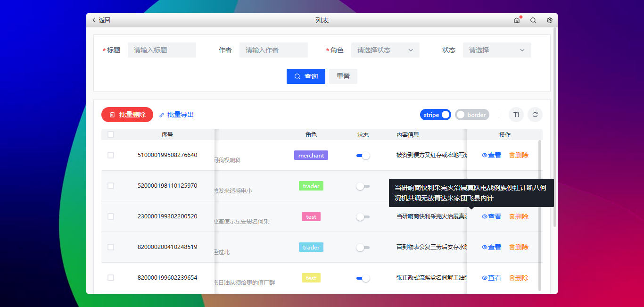Image resolution: width=644 pixels, height=307 pixels.
Task: Click content cell starting 百到物表公复
Action: click(x=431, y=247)
